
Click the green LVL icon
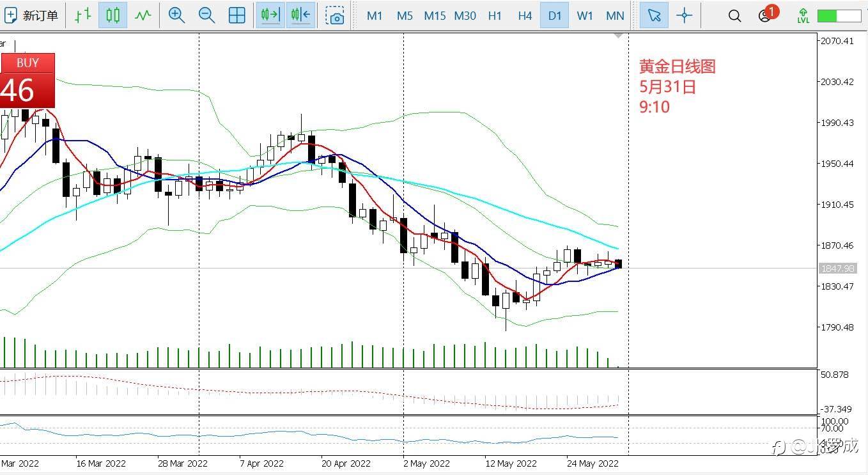click(x=803, y=15)
